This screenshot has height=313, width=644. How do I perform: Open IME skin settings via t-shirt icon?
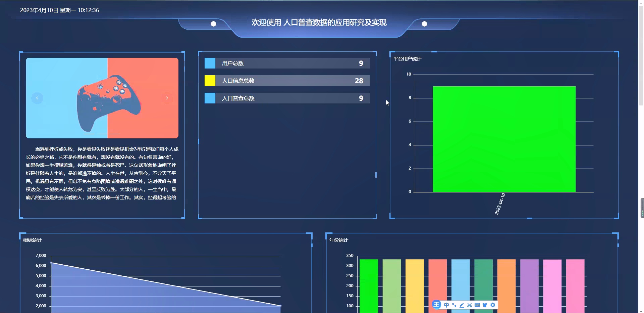485,305
